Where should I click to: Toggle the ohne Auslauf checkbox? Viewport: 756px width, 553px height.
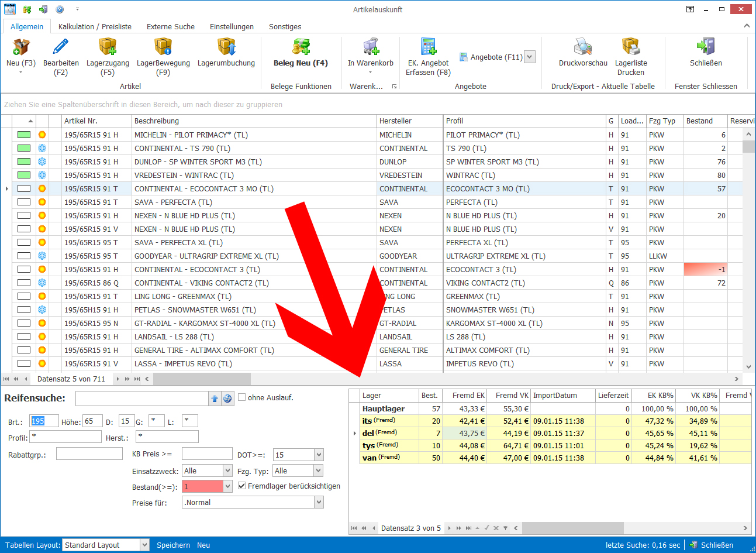click(x=241, y=397)
